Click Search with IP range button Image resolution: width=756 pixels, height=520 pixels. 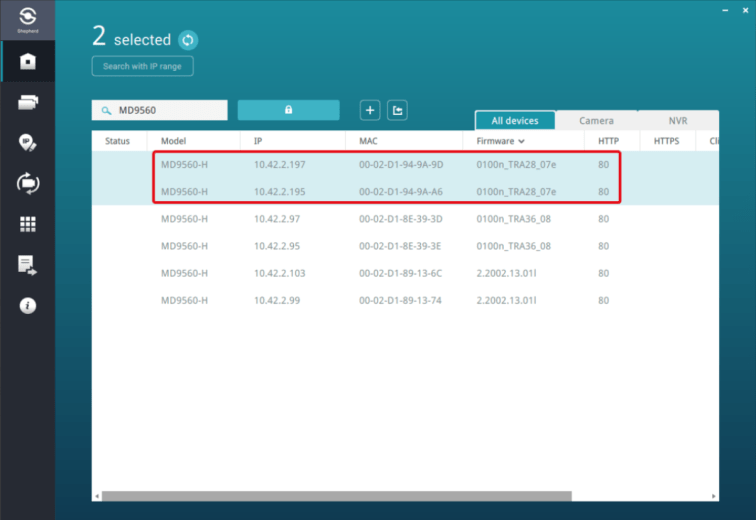coord(142,66)
